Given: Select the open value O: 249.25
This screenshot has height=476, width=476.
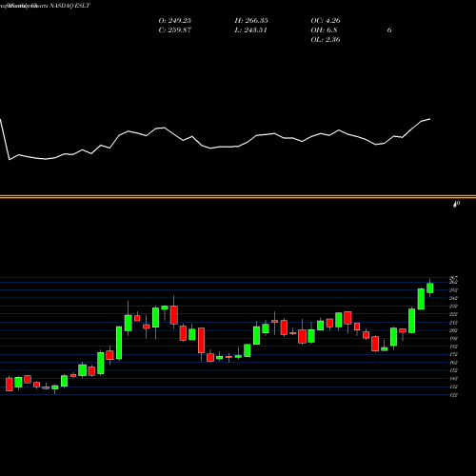Looking at the screenshot, I should [x=175, y=21].
